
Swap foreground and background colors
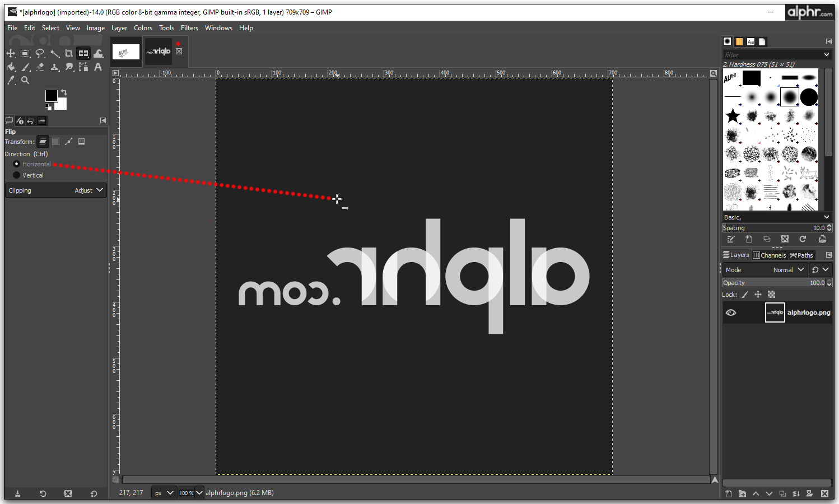[64, 92]
